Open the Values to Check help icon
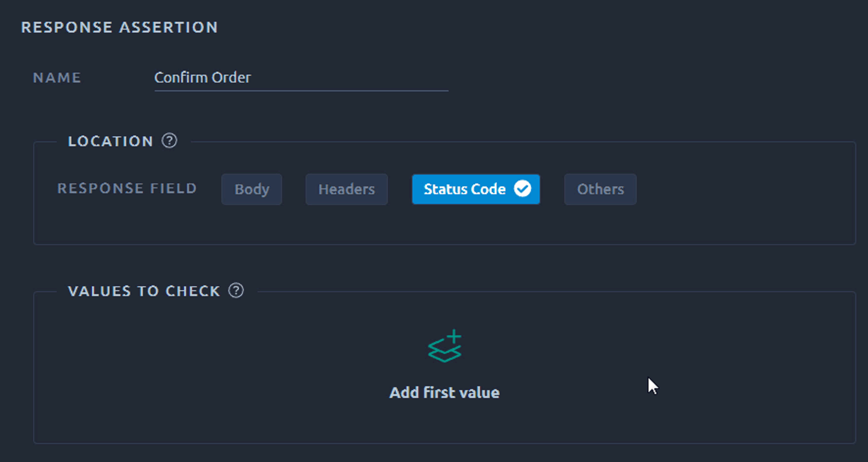This screenshot has height=462, width=868. [236, 290]
